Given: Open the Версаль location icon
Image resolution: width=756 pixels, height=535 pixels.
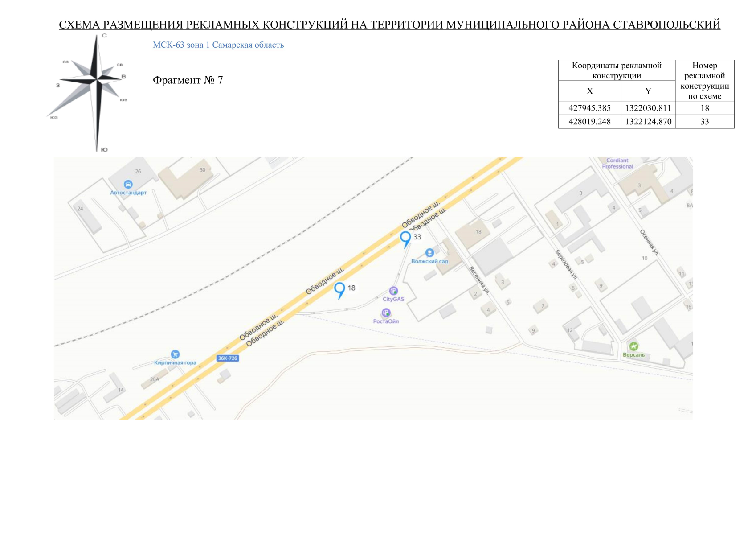Looking at the screenshot, I should coord(634,347).
